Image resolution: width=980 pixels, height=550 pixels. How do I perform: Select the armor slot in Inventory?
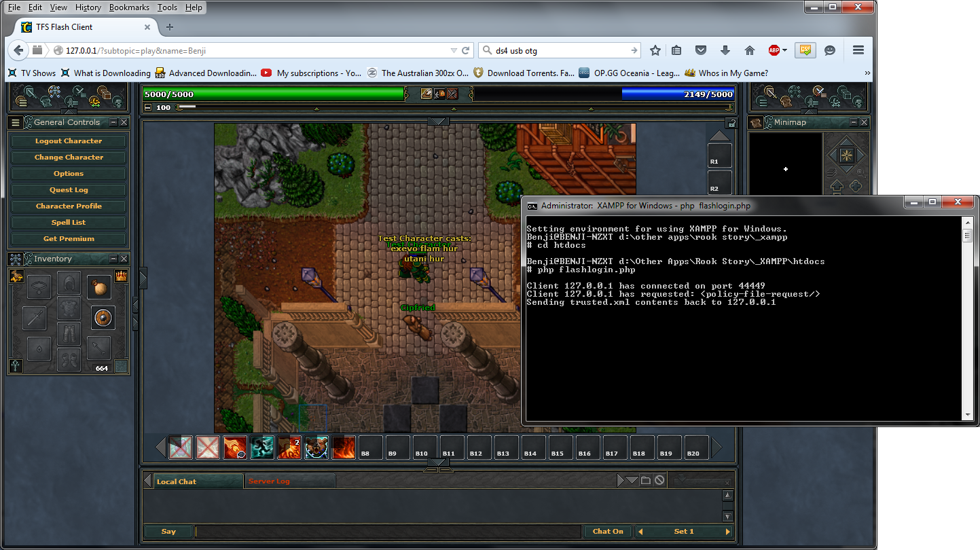[69, 308]
